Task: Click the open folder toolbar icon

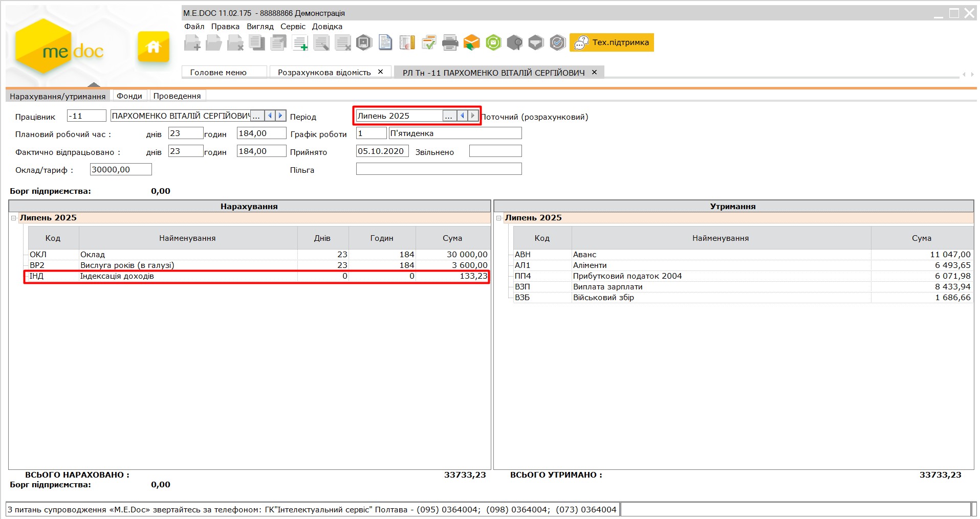Action: 214,42
